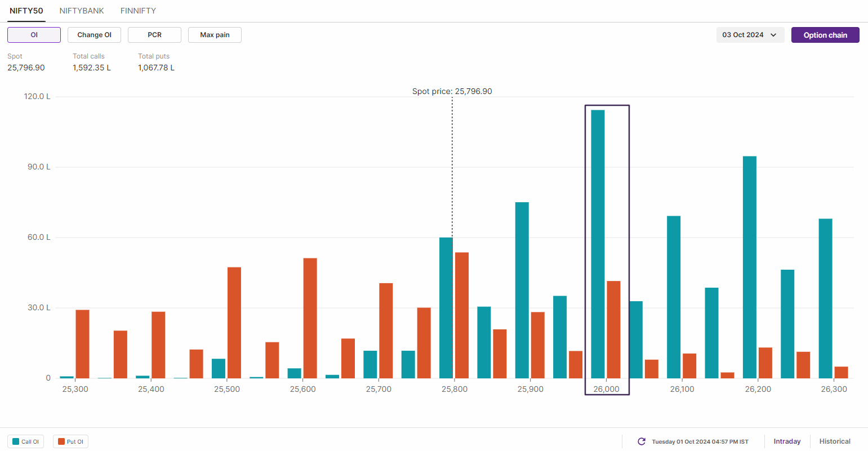868x451 pixels.
Task: Click the 25,700 x-axis strike label
Action: coord(379,389)
